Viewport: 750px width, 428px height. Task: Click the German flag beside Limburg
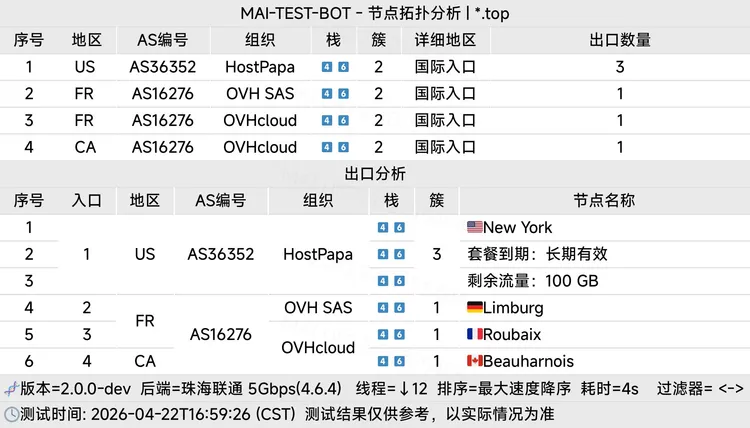tap(474, 308)
